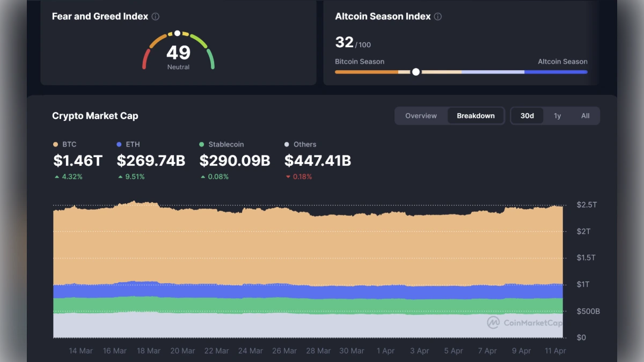The image size is (644, 362).
Task: Click the gauge needle dot on the Fear gauge
Action: [177, 33]
